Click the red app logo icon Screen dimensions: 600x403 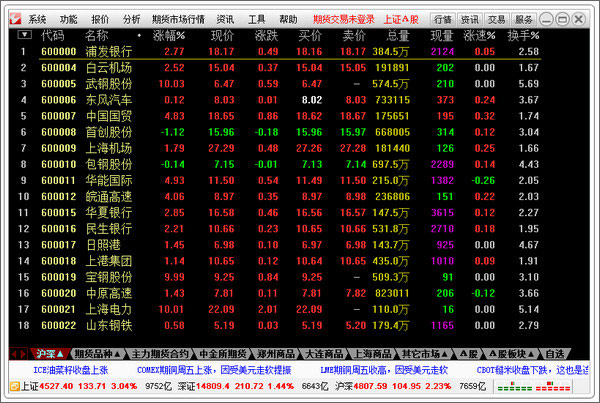pos(16,18)
